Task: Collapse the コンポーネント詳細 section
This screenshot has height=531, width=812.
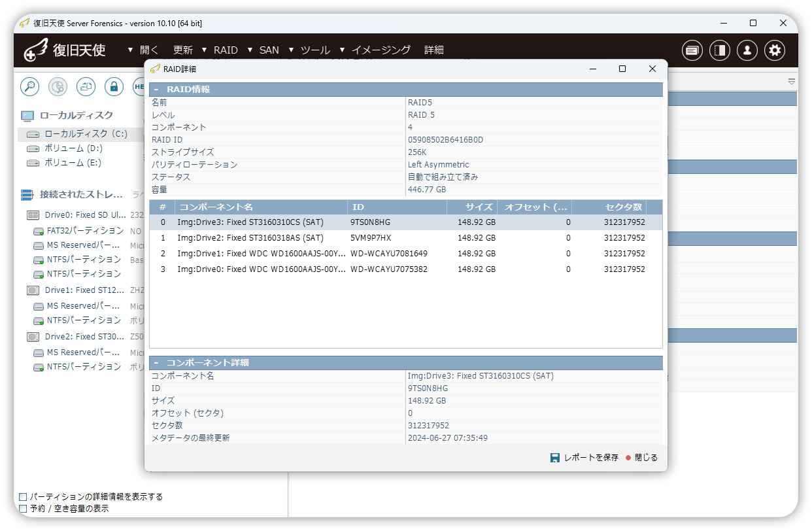Action: (156, 362)
